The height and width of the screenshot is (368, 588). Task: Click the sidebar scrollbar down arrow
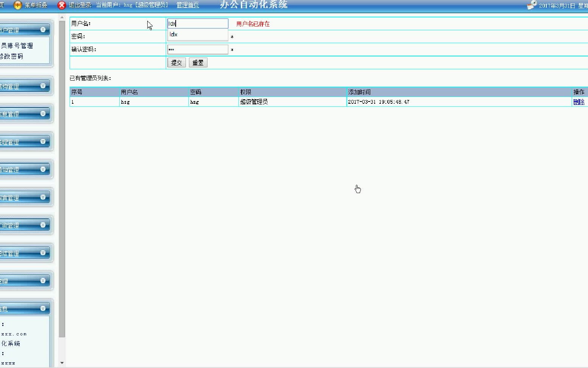click(62, 363)
